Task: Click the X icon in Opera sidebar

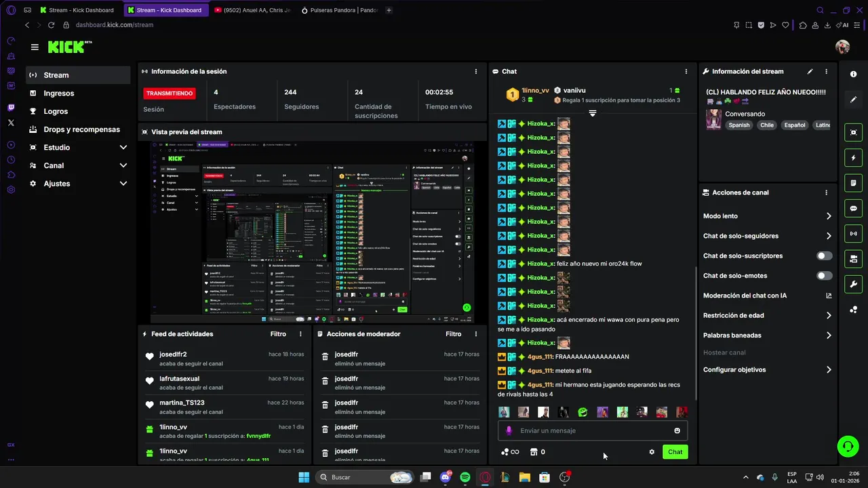Action: (11, 123)
